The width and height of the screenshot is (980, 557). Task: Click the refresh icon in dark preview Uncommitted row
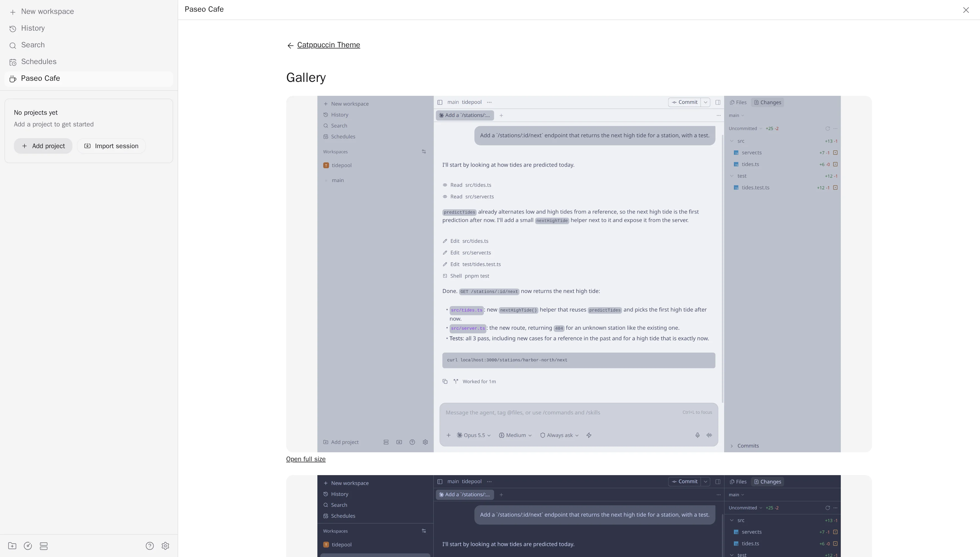pos(827,508)
